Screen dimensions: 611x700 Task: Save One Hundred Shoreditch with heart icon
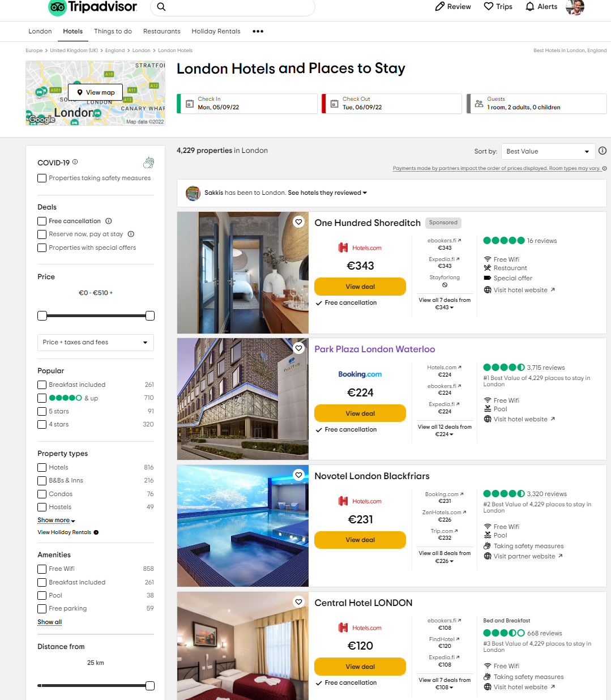tap(299, 222)
